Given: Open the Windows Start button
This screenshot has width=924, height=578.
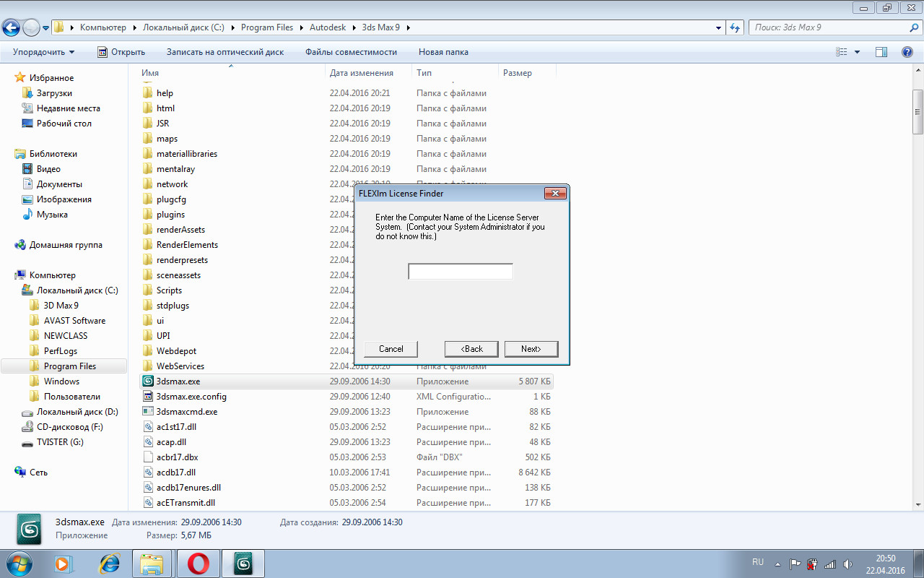Looking at the screenshot, I should [18, 563].
